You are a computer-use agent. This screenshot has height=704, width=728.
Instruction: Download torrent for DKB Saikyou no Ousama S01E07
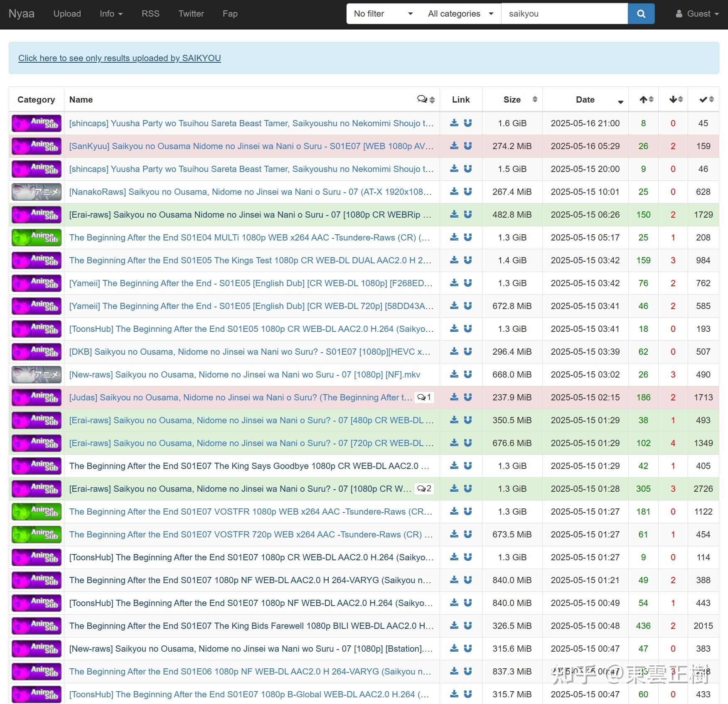(454, 351)
